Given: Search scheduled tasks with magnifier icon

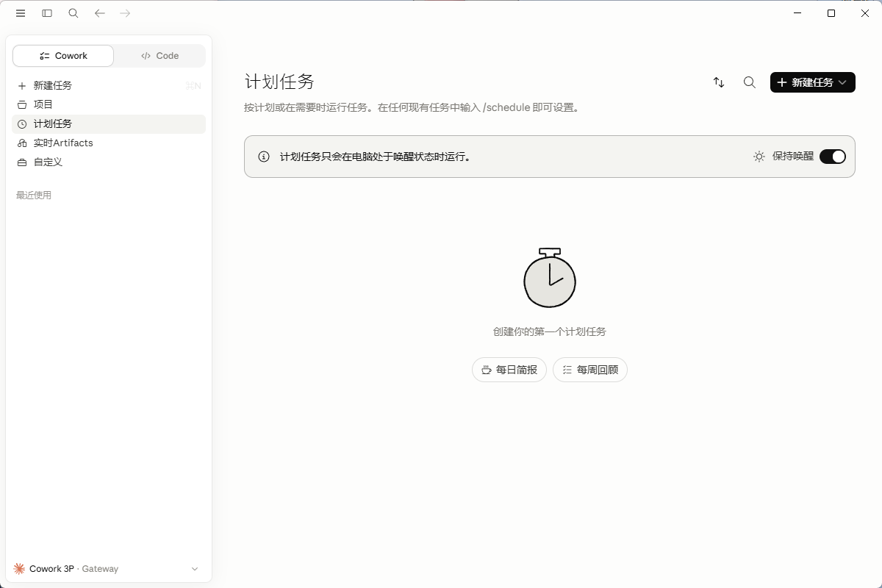Looking at the screenshot, I should tap(750, 82).
